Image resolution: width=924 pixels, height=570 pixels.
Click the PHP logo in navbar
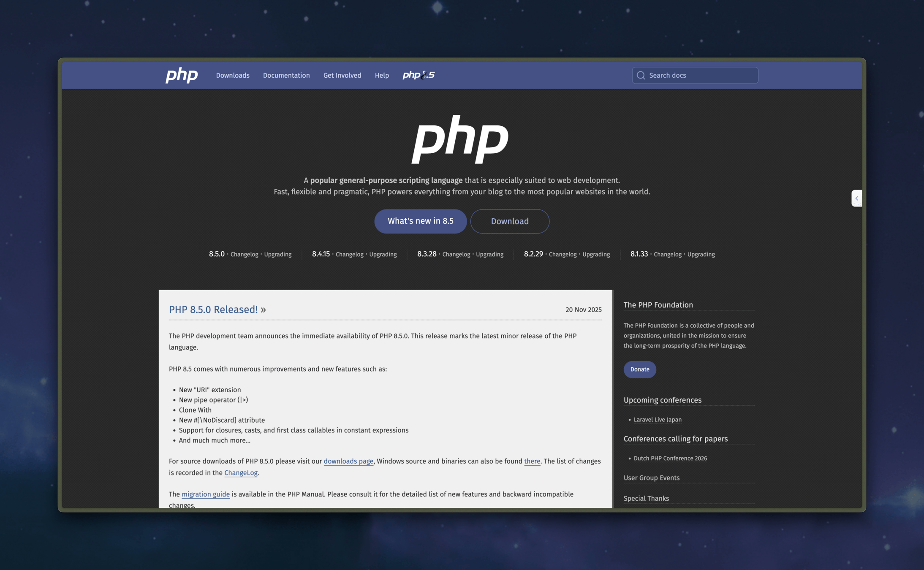(182, 75)
